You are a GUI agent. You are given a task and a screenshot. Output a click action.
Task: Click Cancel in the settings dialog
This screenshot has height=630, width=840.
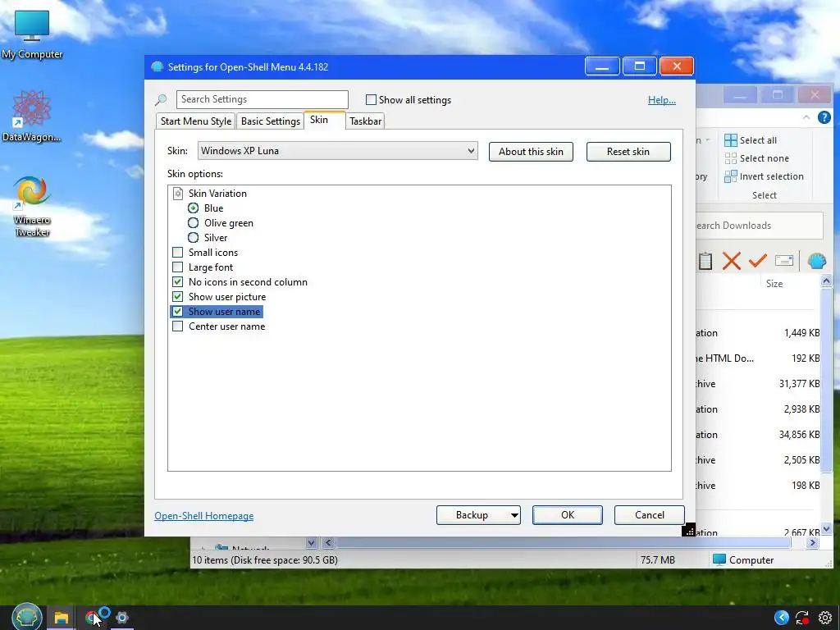650,515
